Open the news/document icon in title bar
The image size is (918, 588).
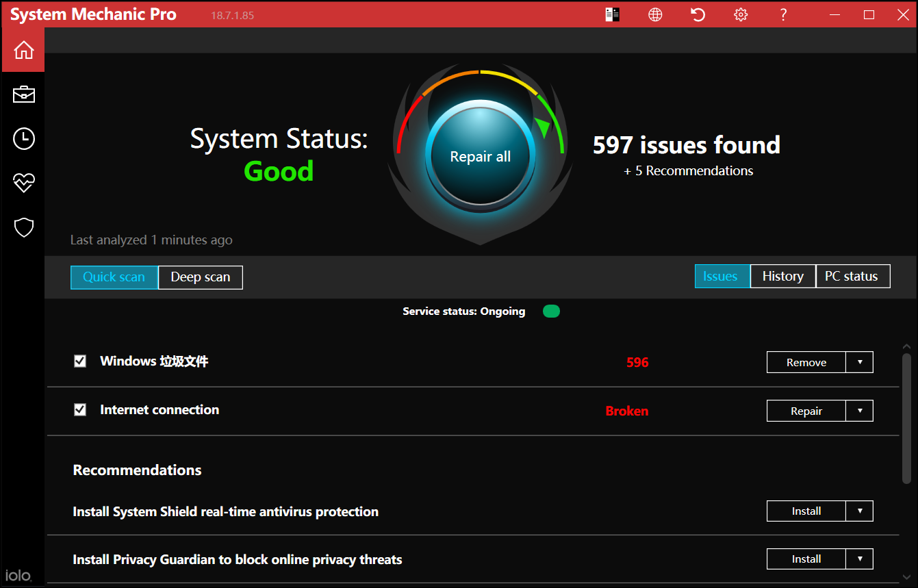click(x=612, y=14)
